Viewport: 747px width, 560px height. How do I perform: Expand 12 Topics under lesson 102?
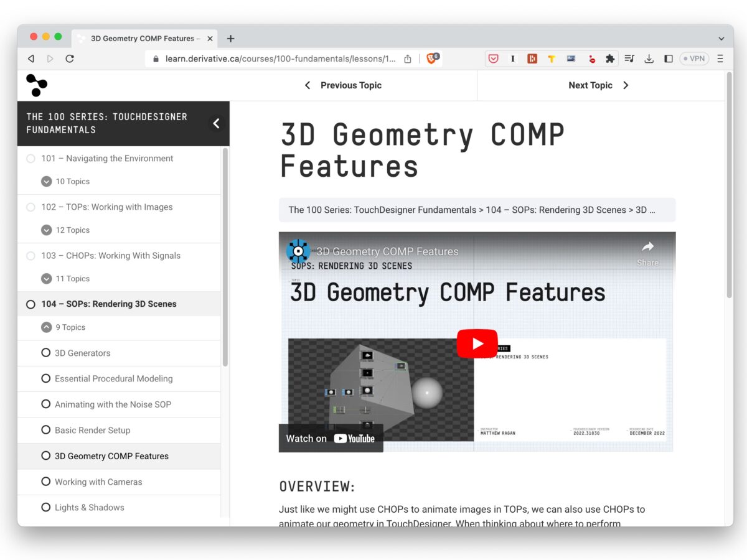point(47,230)
